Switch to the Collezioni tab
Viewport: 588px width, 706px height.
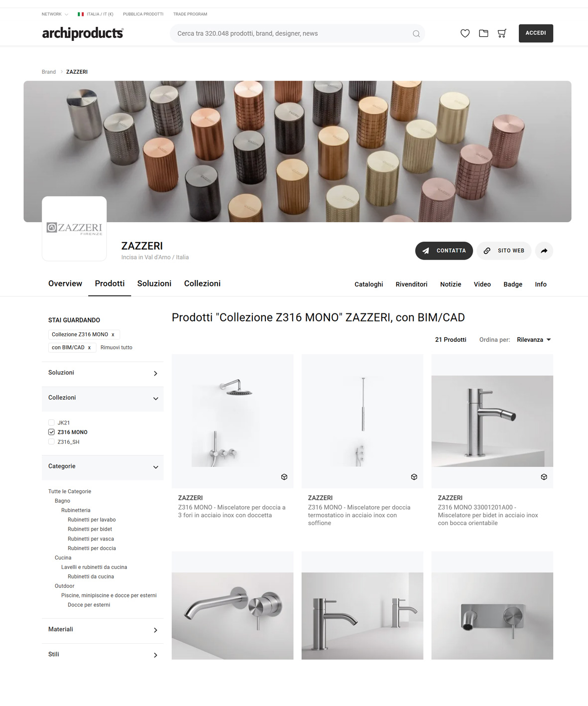[x=202, y=283]
